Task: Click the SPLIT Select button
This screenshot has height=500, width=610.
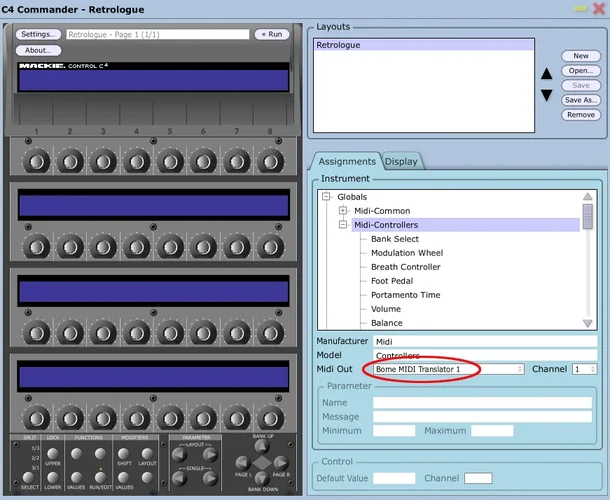Action: coord(28,477)
